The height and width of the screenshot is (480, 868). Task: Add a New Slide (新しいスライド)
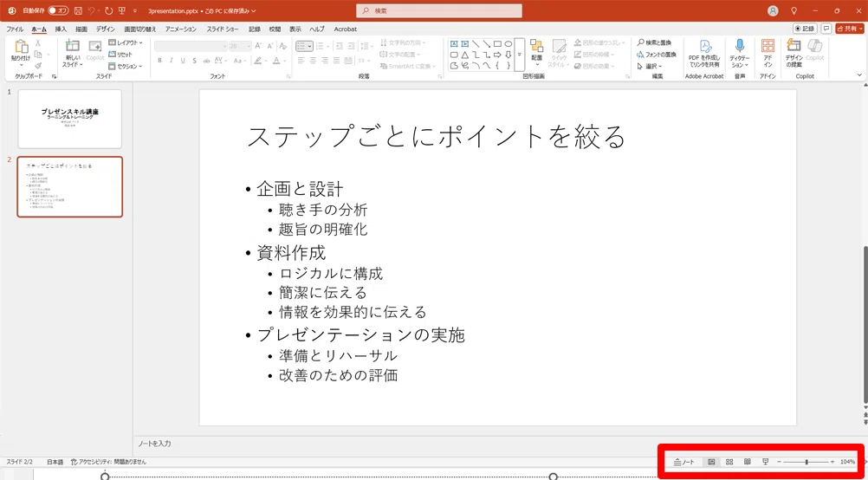tap(73, 53)
